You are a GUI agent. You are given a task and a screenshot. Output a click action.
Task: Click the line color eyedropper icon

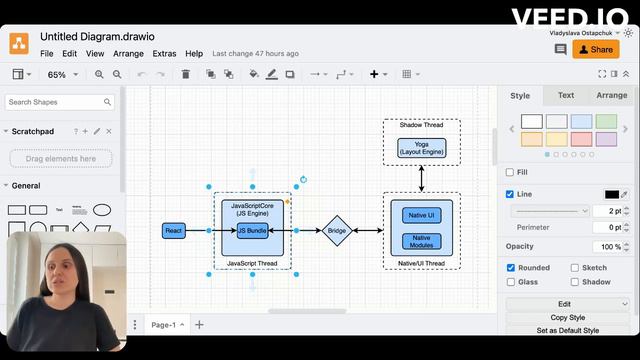(624, 194)
